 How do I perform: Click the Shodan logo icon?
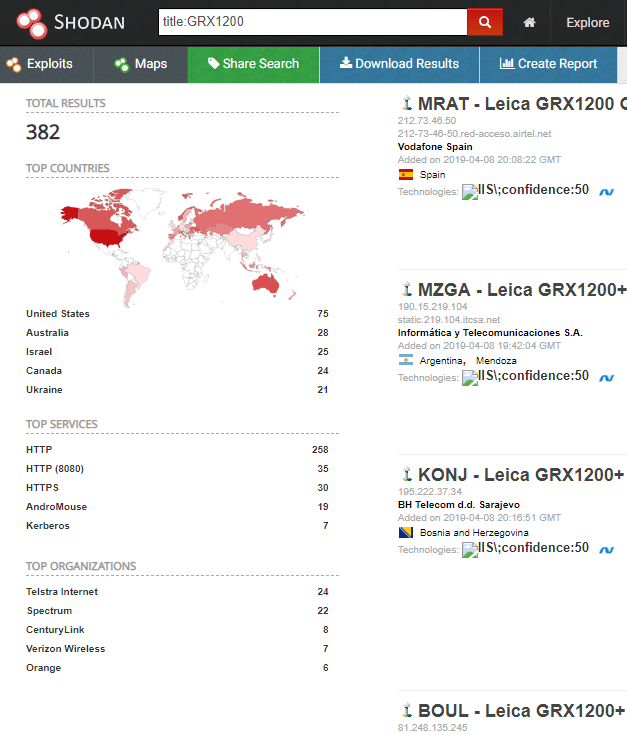point(31,23)
